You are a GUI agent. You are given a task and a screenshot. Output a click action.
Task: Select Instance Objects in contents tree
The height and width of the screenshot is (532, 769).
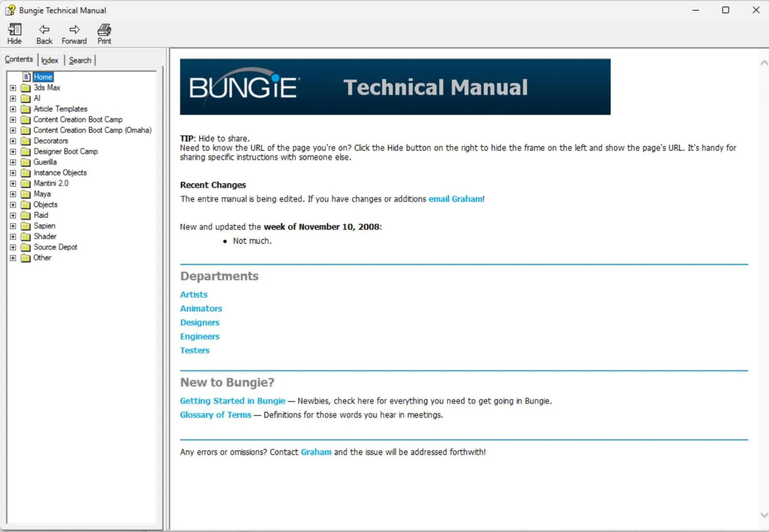60,173
